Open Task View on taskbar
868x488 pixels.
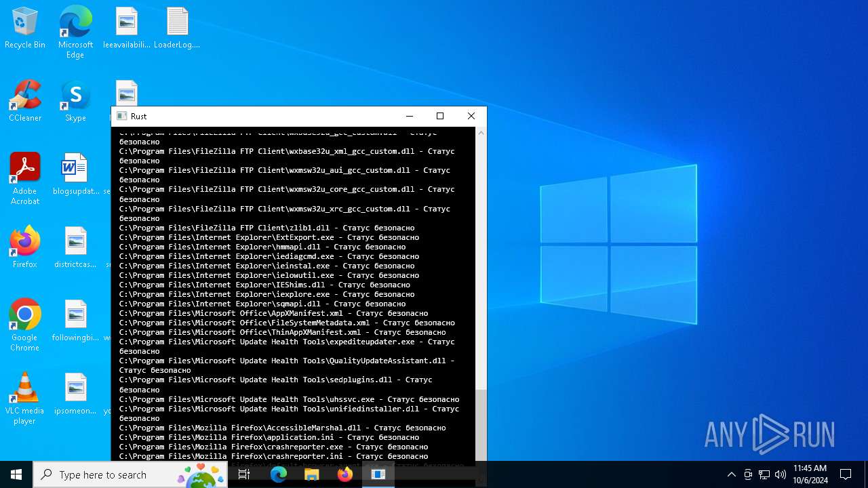pyautogui.click(x=244, y=474)
